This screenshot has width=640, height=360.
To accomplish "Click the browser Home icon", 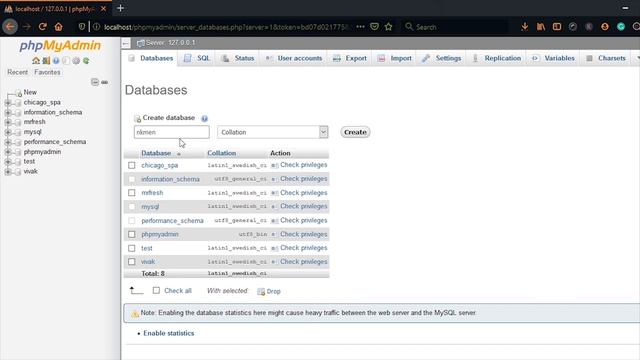I will pyautogui.click(x=59, y=27).
